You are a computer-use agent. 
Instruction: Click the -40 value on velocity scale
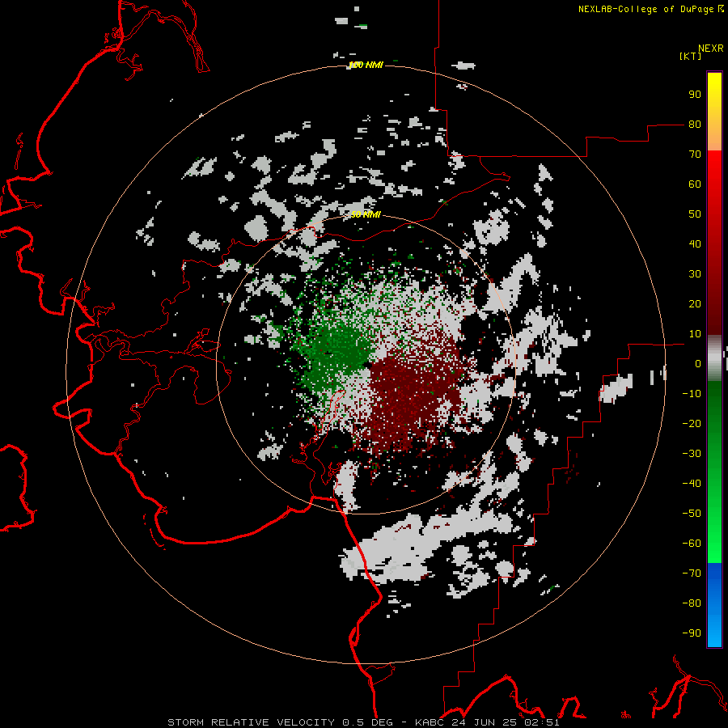692,484
